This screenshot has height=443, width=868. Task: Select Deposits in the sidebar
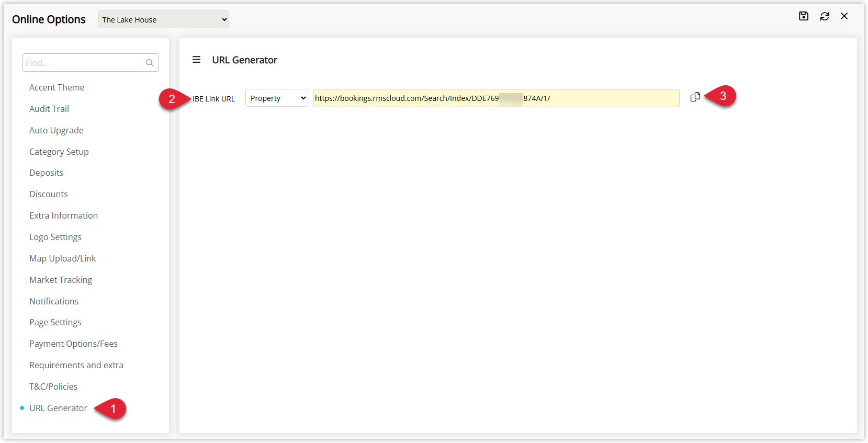[46, 173]
